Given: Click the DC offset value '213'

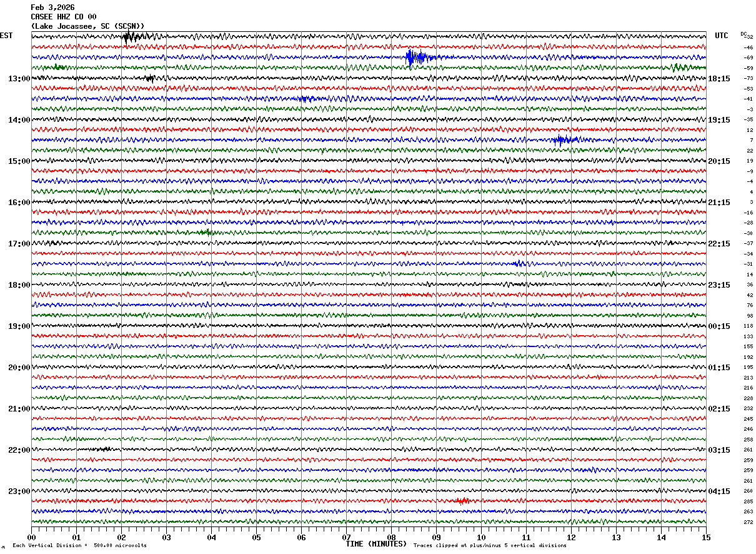Looking at the screenshot, I should pyautogui.click(x=749, y=378).
